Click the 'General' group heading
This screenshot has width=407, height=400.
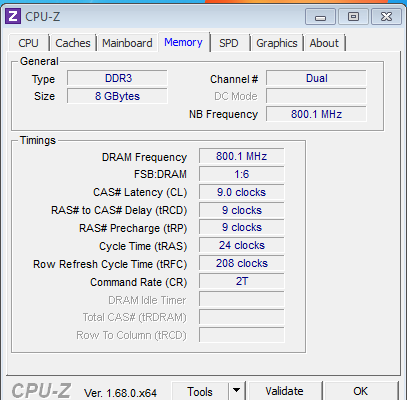[39, 61]
